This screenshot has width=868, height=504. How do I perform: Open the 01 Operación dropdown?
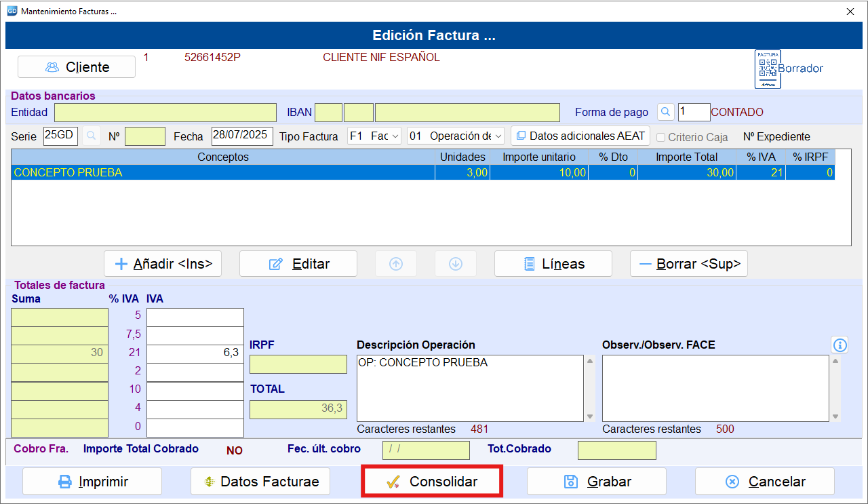pos(456,136)
